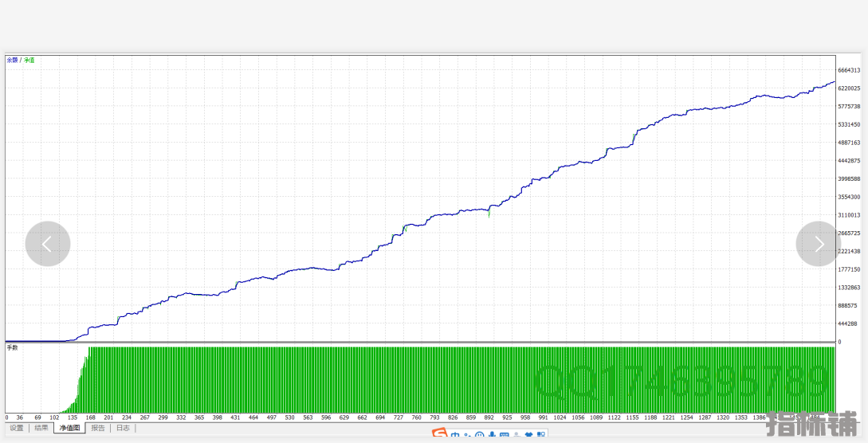Click the 1287 x-axis label
This screenshot has width=868, height=443.
(x=705, y=418)
